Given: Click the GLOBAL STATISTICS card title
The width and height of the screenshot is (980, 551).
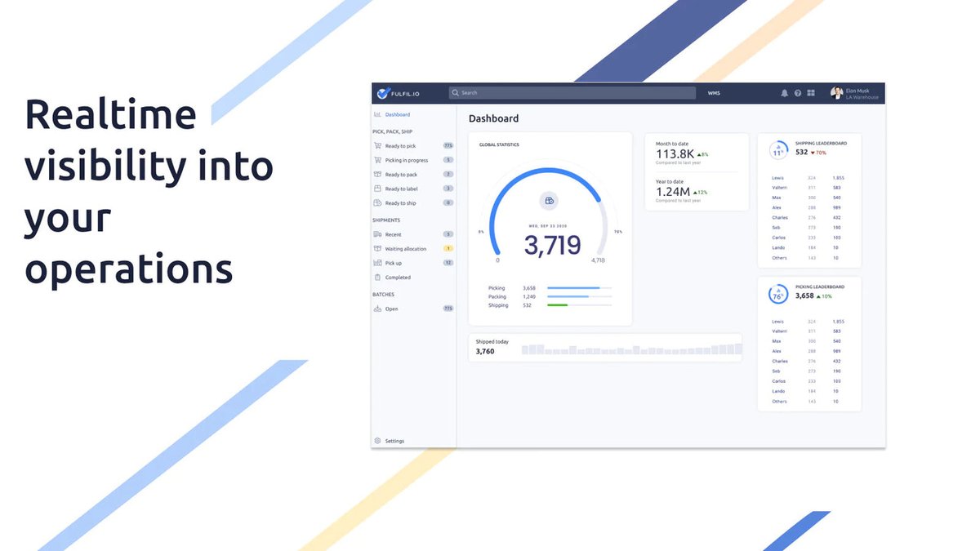Looking at the screenshot, I should 499,145.
